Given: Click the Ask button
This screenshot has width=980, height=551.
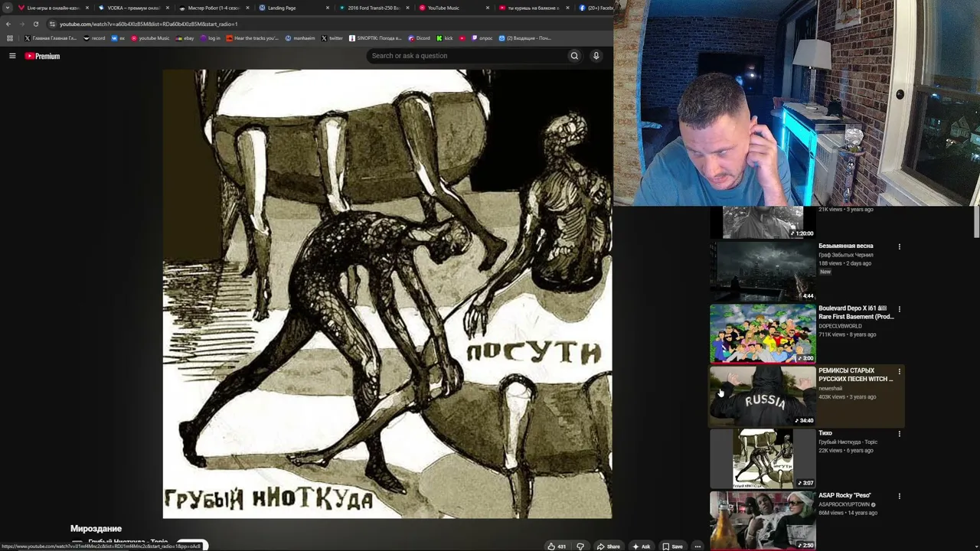Looking at the screenshot, I should (x=642, y=546).
